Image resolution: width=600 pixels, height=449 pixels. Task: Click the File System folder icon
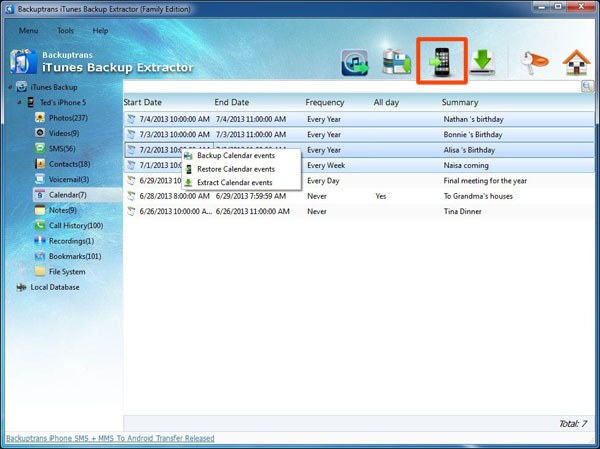coord(40,271)
